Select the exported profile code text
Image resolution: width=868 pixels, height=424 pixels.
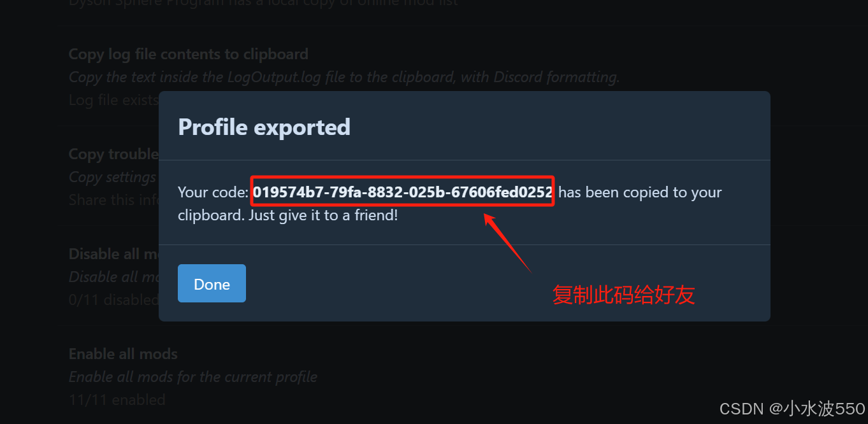pyautogui.click(x=402, y=192)
